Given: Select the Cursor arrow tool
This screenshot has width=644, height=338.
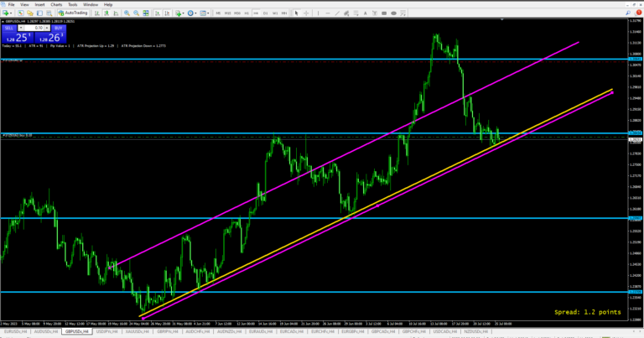Looking at the screenshot, I should tap(296, 13).
